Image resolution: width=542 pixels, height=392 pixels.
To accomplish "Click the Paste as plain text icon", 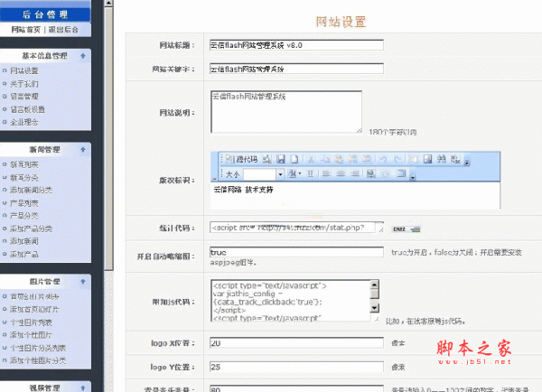I will point(353,159).
